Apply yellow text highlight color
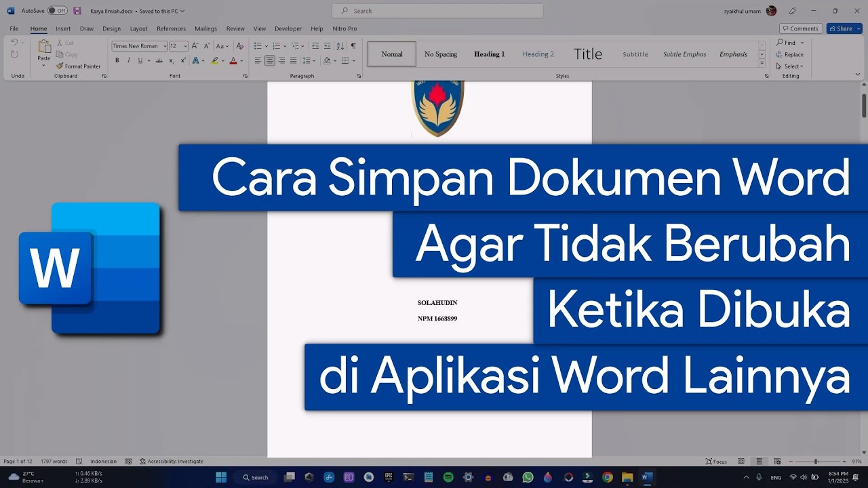868x488 pixels. pos(214,60)
